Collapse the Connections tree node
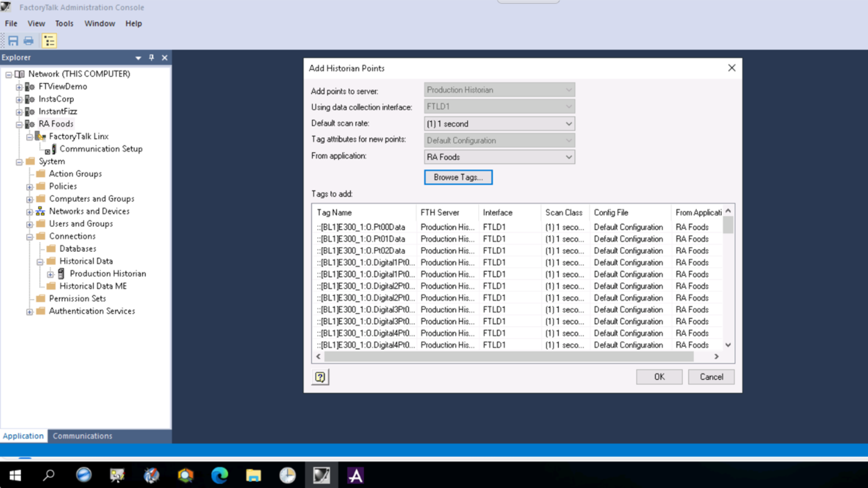Viewport: 868px width, 488px height. coord(30,237)
